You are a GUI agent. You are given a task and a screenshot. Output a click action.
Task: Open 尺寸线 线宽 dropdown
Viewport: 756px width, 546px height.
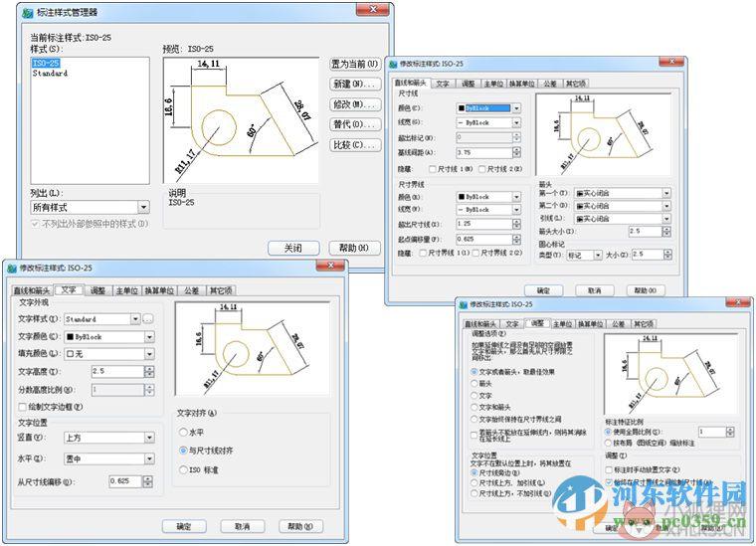point(488,123)
